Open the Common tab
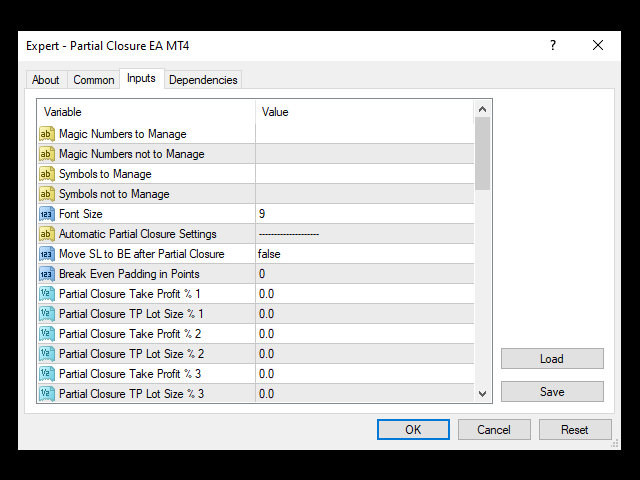The height and width of the screenshot is (480, 640). point(94,80)
